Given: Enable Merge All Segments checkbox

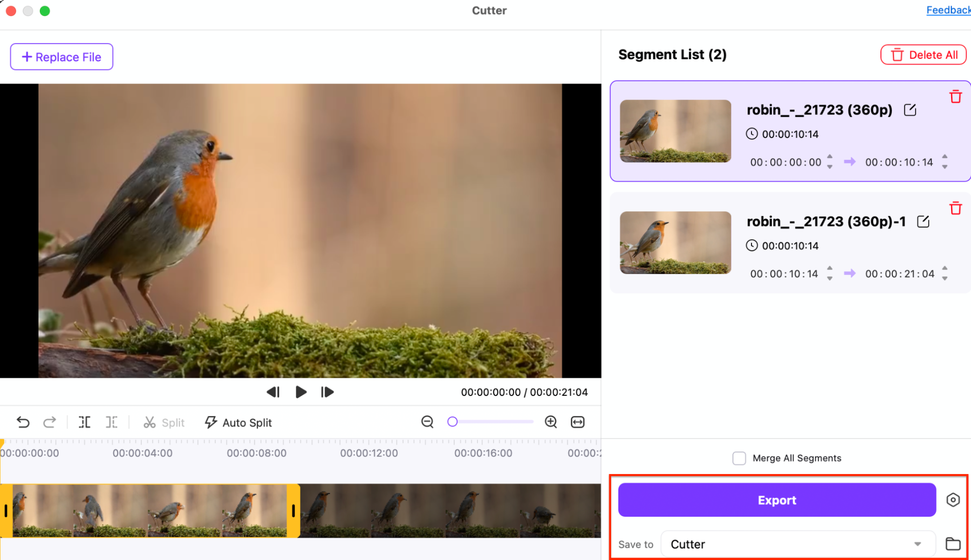Looking at the screenshot, I should click(739, 458).
